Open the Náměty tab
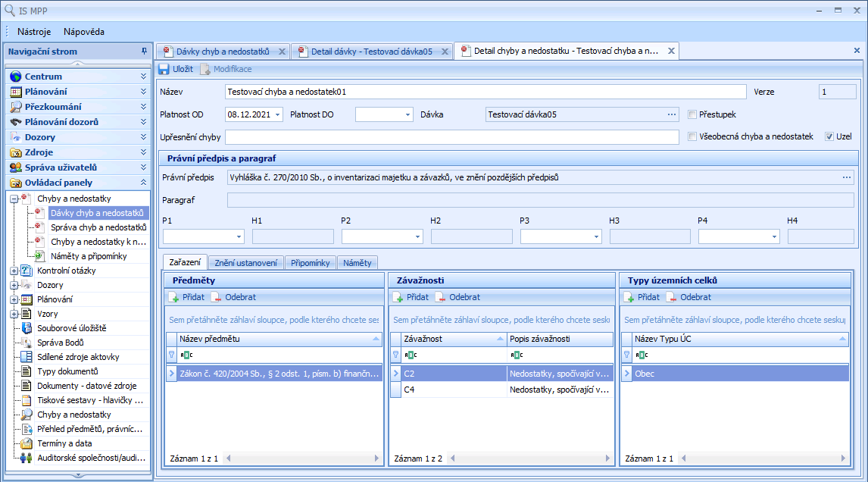The height and width of the screenshot is (482, 868). pyautogui.click(x=357, y=263)
